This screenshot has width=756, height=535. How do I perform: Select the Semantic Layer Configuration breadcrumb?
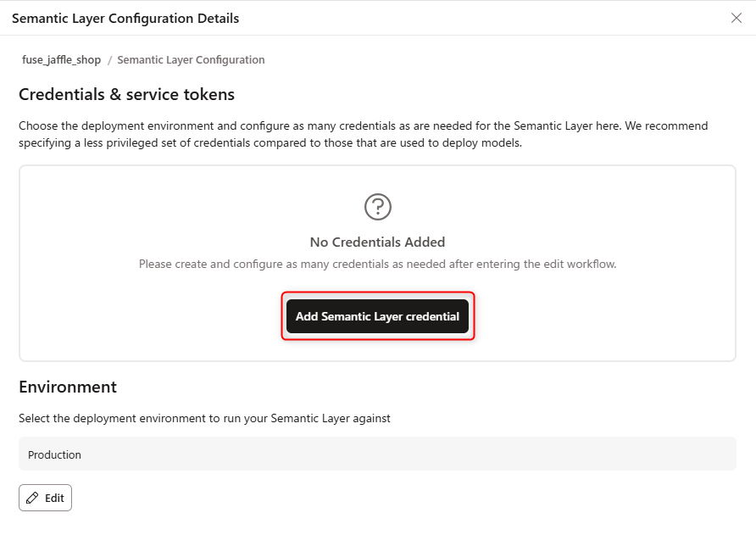click(x=191, y=60)
